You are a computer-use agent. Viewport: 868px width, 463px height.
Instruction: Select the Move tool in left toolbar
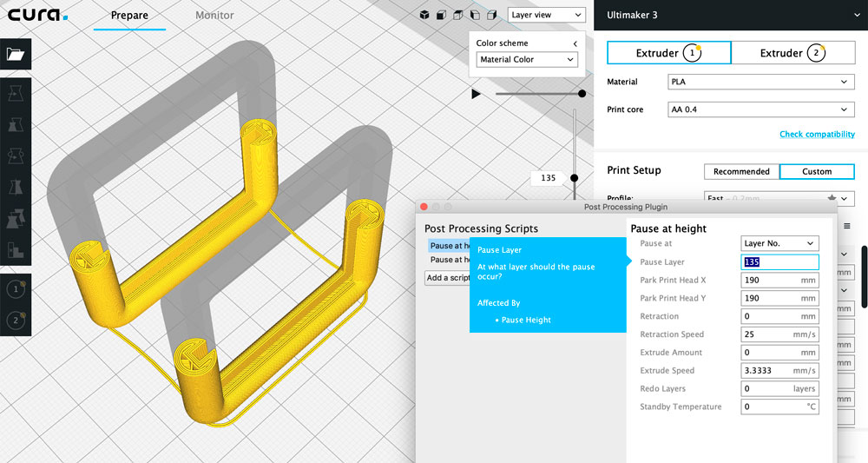[16, 94]
